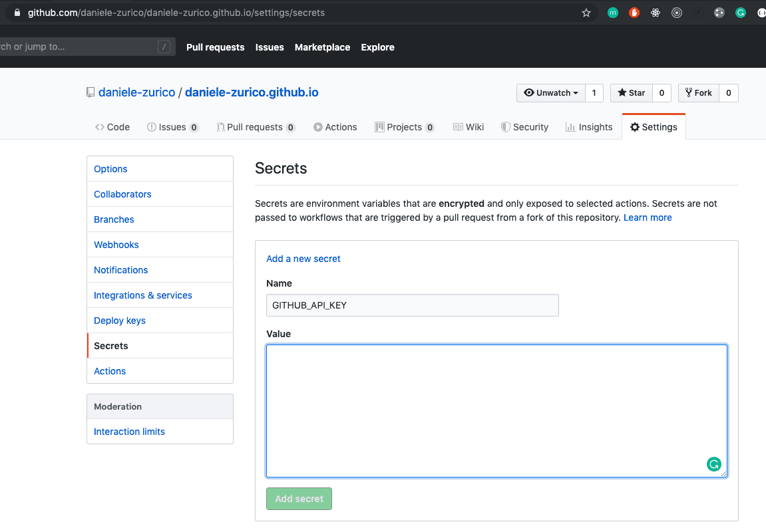The height and width of the screenshot is (532, 766).
Task: Open Webhooks settings page
Action: (160, 245)
